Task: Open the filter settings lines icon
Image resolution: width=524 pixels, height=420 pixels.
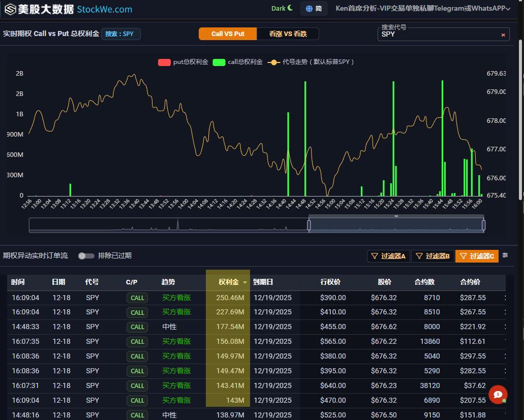Action: (505, 255)
